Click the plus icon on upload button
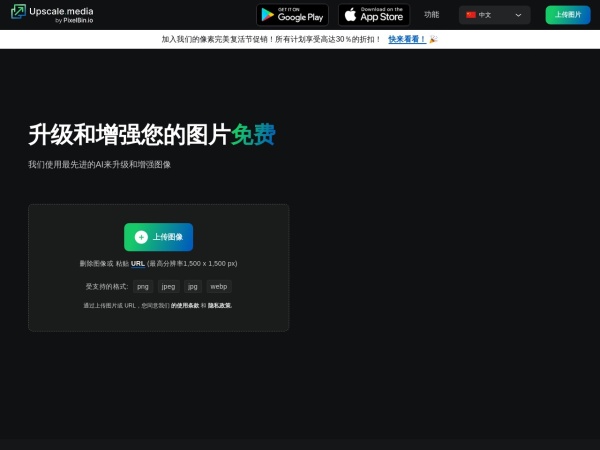This screenshot has width=600, height=450. point(141,237)
